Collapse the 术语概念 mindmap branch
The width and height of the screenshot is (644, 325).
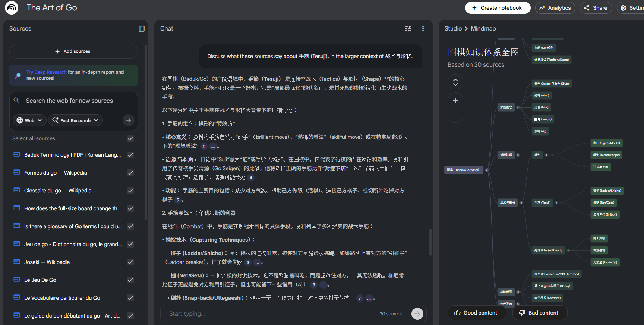[518, 107]
